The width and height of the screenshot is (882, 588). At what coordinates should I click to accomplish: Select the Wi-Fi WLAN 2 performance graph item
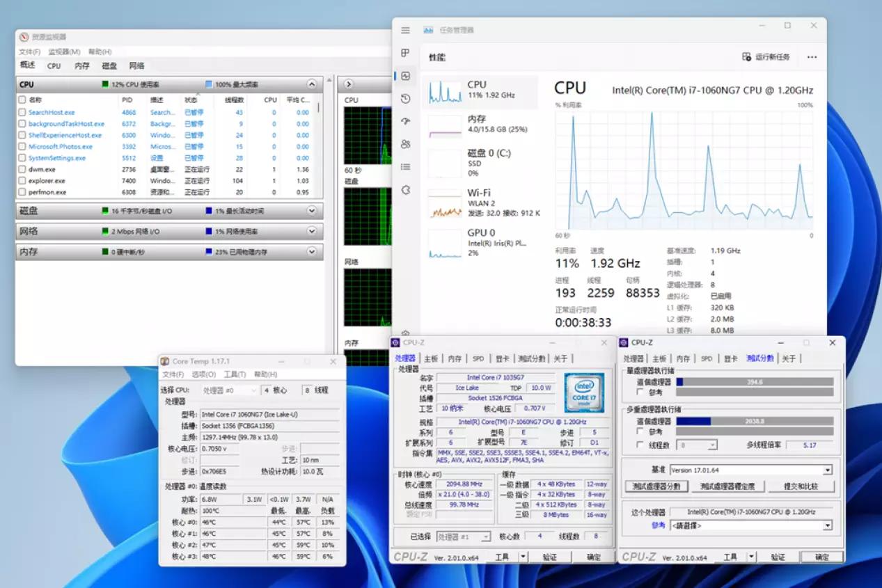point(480,202)
